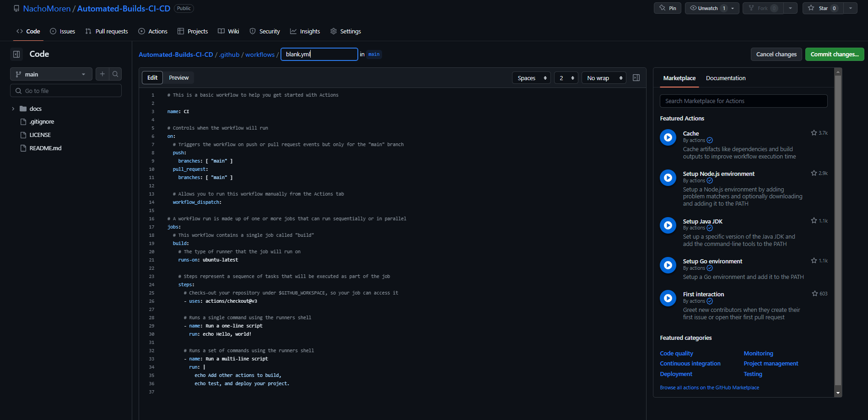Click the star icon beside Setup Java JDK

[x=814, y=221]
